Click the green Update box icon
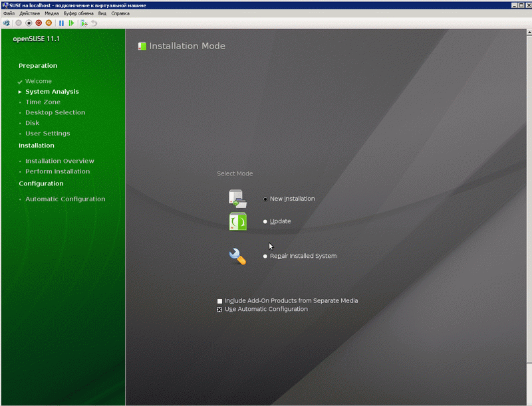Screen dimensions: 532x406 click(x=238, y=221)
